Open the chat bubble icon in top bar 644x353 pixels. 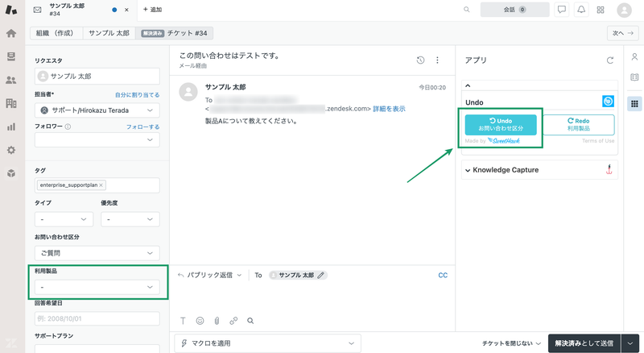[x=561, y=10]
